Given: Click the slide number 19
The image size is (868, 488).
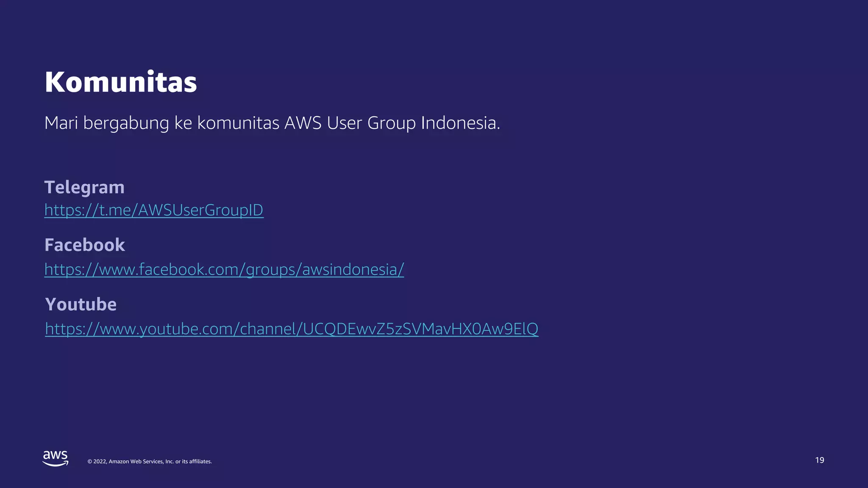Looking at the screenshot, I should [x=819, y=460].
